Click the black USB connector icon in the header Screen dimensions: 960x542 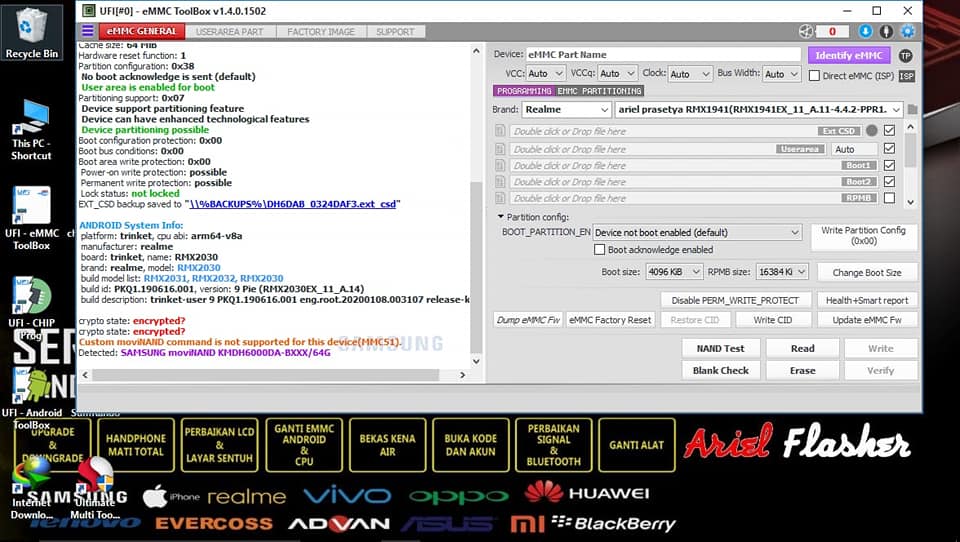(x=886, y=31)
